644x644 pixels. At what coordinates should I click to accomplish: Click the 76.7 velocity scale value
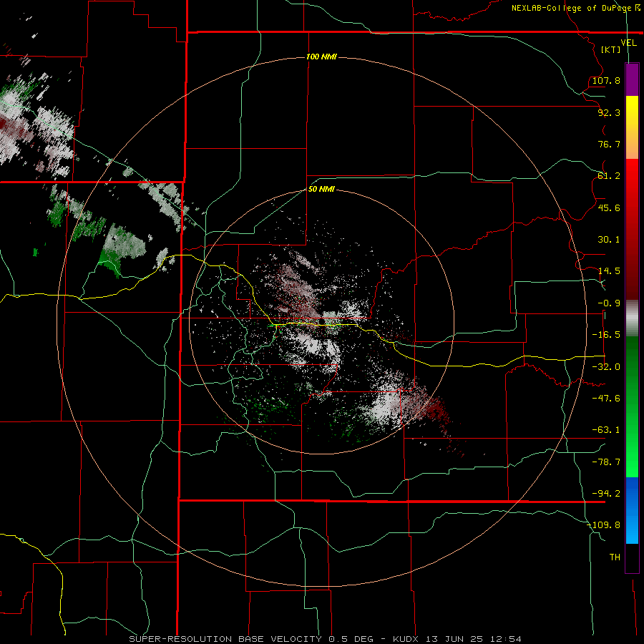(x=609, y=144)
